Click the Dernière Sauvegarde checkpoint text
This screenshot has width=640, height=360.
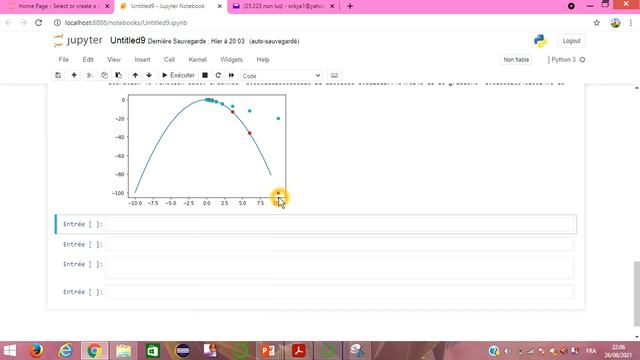click(196, 41)
